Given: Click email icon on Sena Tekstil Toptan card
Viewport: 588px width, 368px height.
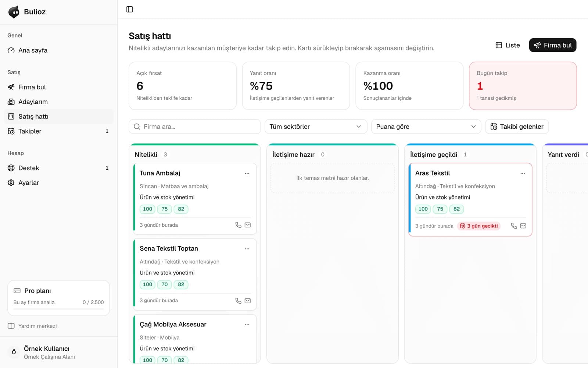Looking at the screenshot, I should pos(248,301).
